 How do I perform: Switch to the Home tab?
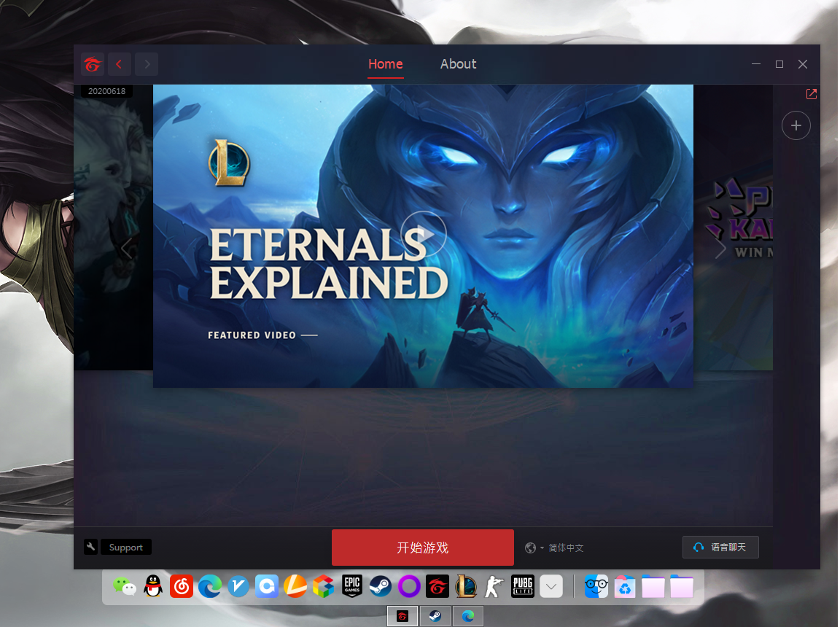pyautogui.click(x=385, y=64)
